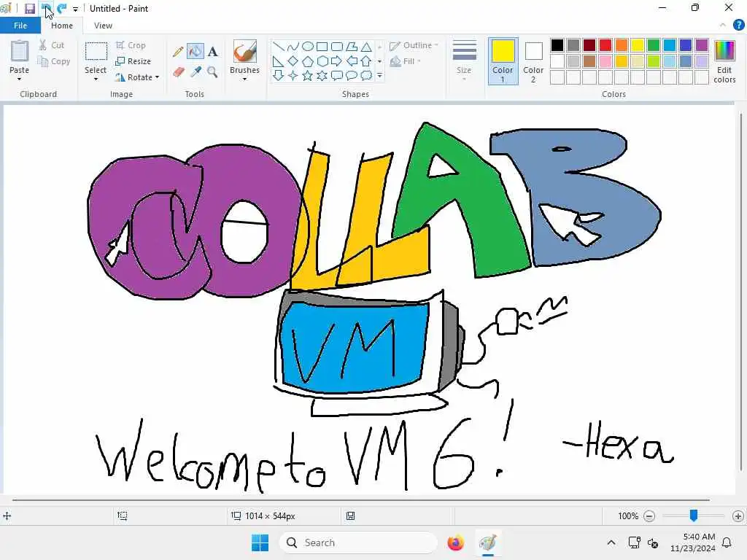Viewport: 747px width, 560px height.
Task: Select the Rectangular Select tool icon
Action: pos(96,52)
